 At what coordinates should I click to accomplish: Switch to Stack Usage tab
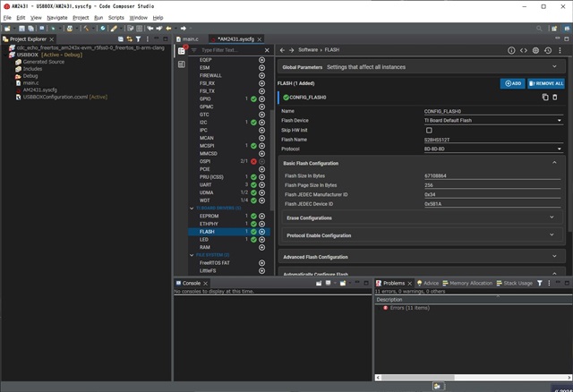(514, 283)
